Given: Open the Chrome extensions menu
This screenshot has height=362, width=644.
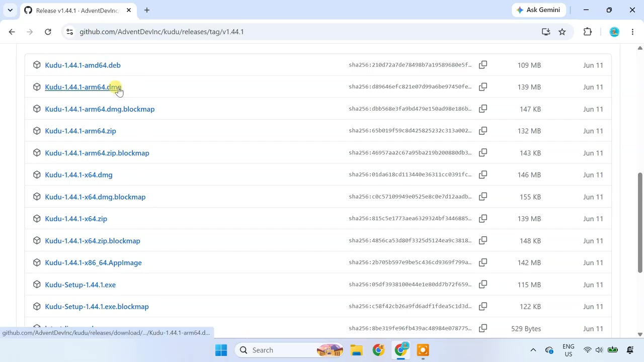Looking at the screenshot, I should point(588,32).
